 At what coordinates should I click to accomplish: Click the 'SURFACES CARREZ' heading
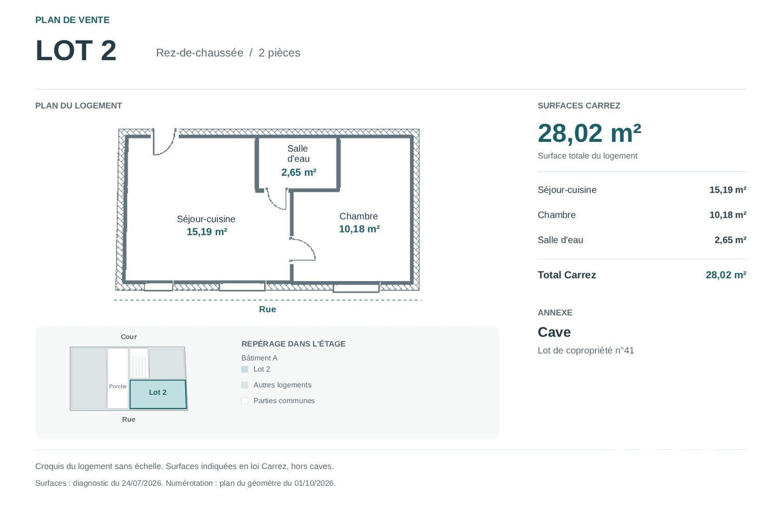click(x=579, y=105)
